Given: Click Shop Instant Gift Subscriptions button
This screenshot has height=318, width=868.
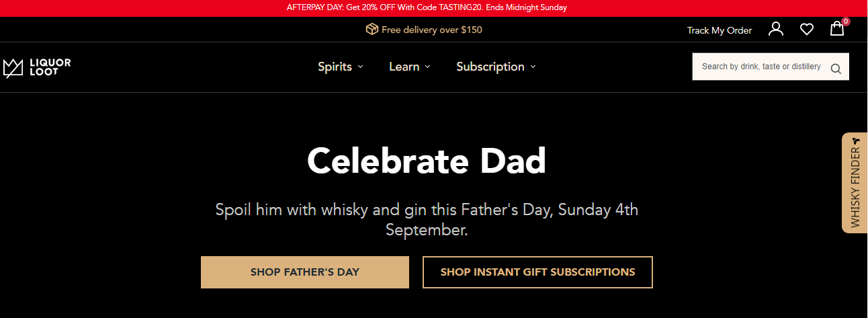Looking at the screenshot, I should coord(537,272).
